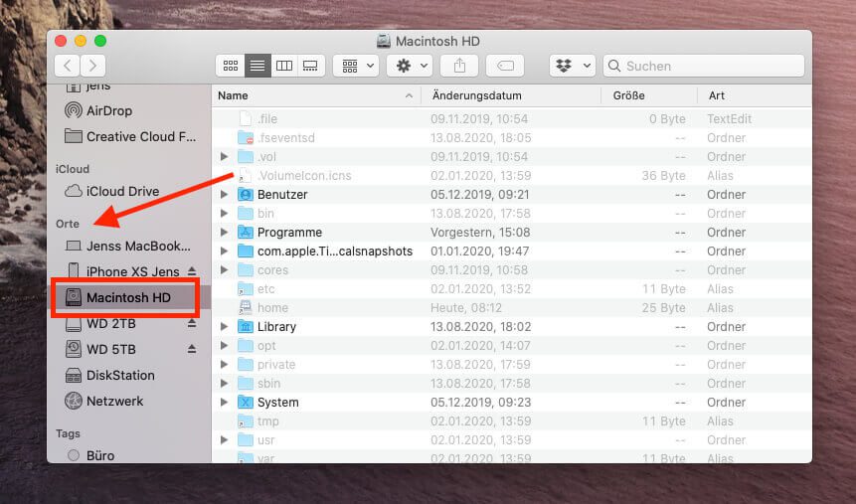Expand the usr folder

pyautogui.click(x=224, y=440)
